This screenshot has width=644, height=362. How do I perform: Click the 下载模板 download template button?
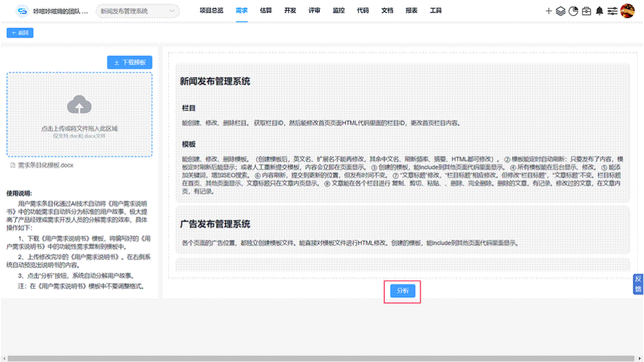tap(129, 62)
